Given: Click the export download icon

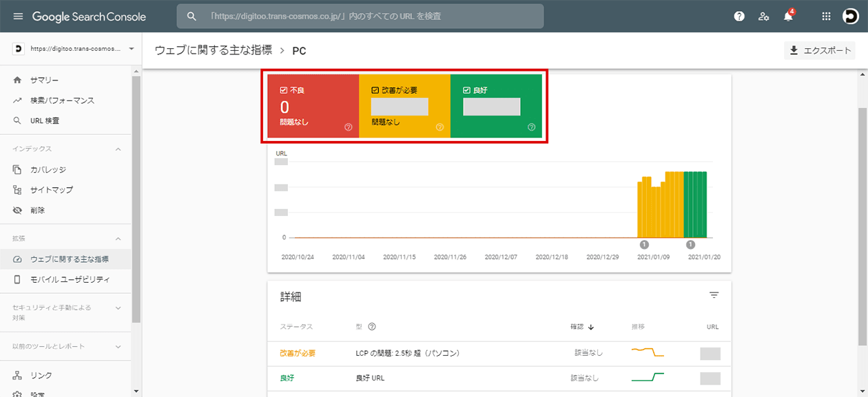Looking at the screenshot, I should pyautogui.click(x=794, y=50).
